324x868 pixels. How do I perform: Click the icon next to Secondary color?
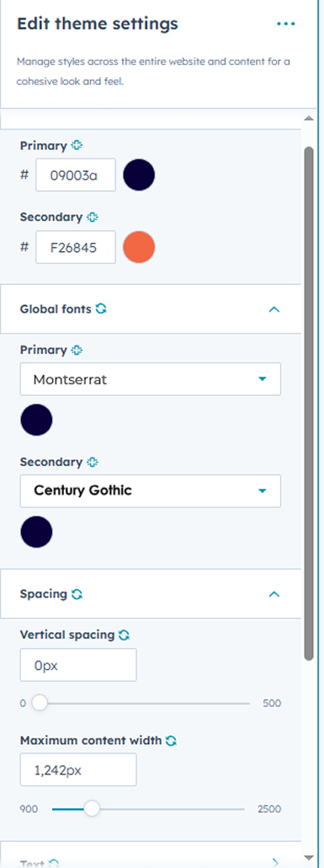tap(93, 217)
